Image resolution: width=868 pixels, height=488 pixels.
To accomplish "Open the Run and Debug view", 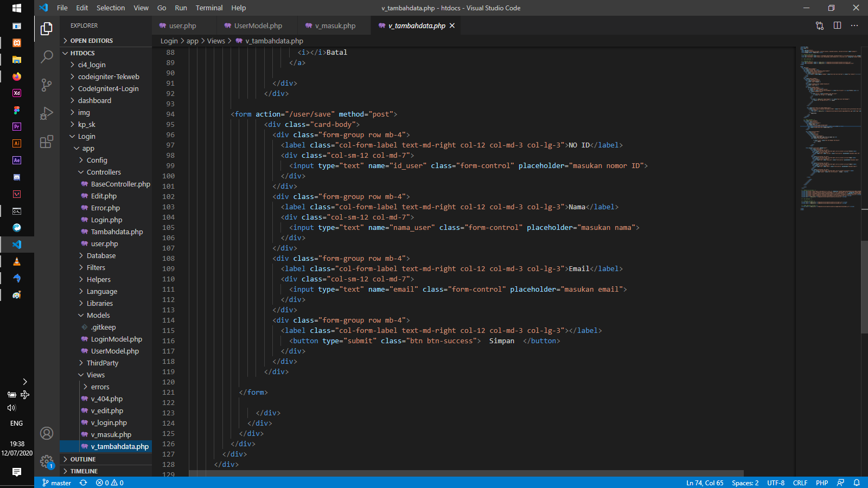I will point(47,113).
